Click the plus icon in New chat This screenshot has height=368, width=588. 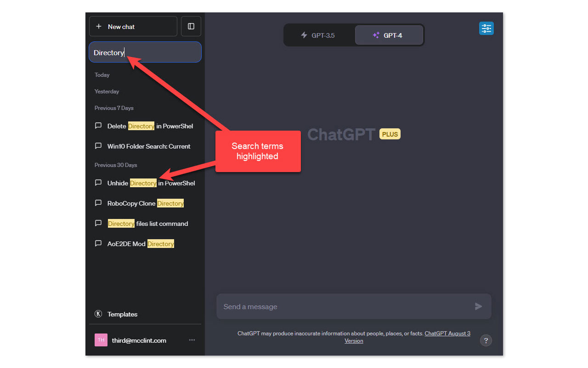click(x=98, y=27)
